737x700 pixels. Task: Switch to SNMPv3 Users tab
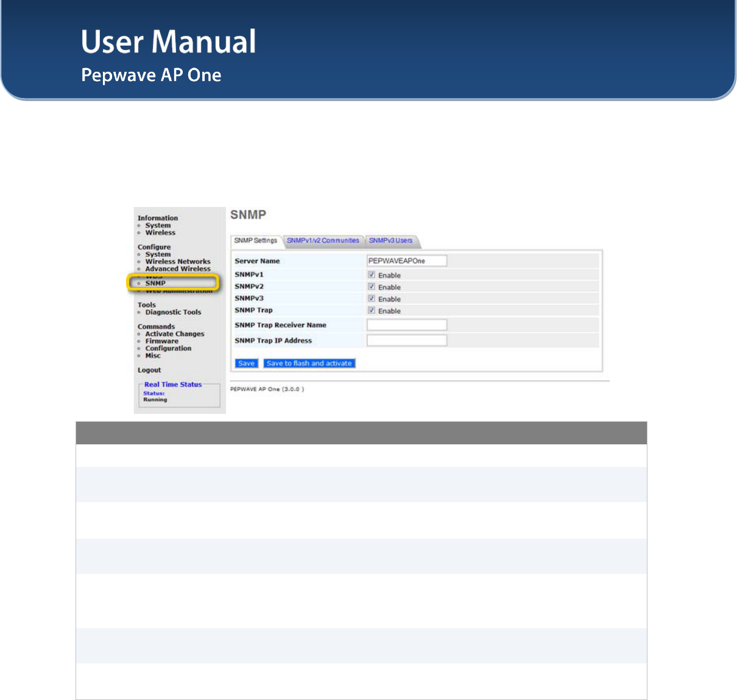(390, 241)
